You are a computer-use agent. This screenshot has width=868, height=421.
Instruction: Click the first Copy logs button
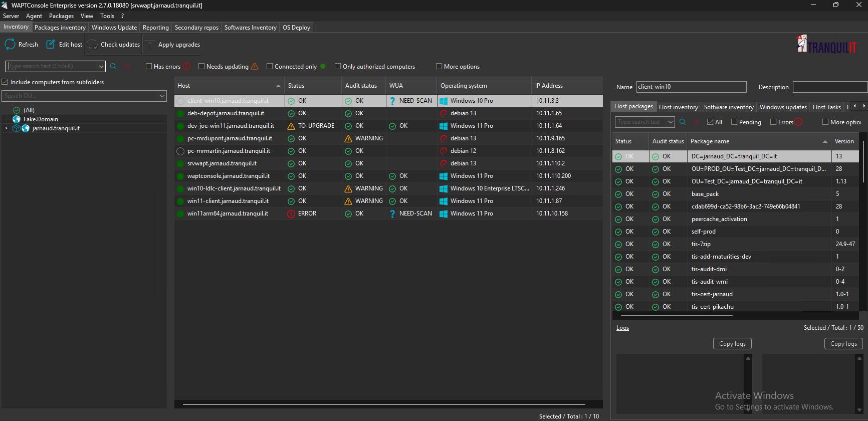point(732,343)
